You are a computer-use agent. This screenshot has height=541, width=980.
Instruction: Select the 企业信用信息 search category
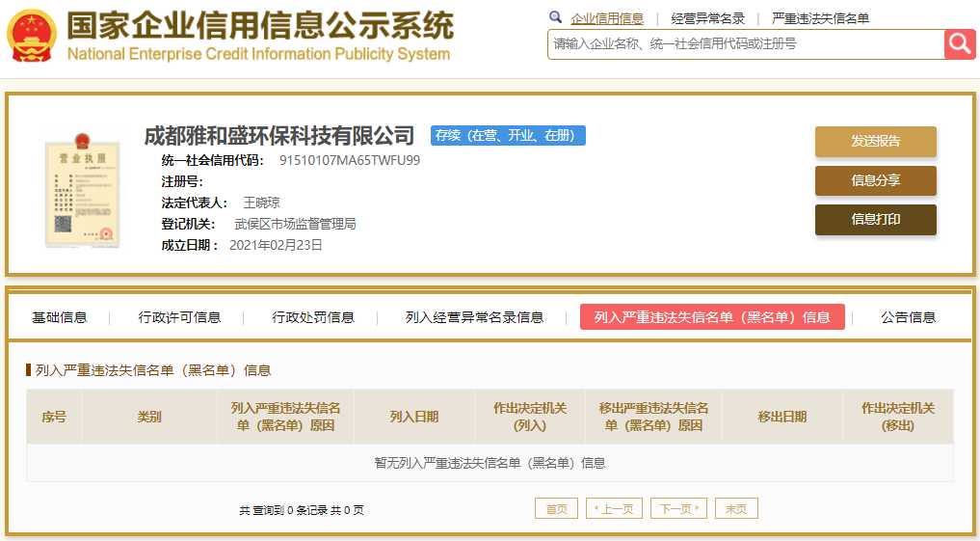click(x=607, y=18)
